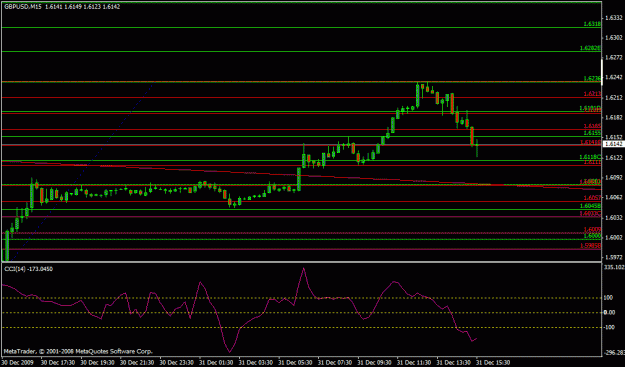Screen dimensions: 625x367
Task: Click the 31 Dec 09:30 time label
Action: (x=374, y=363)
